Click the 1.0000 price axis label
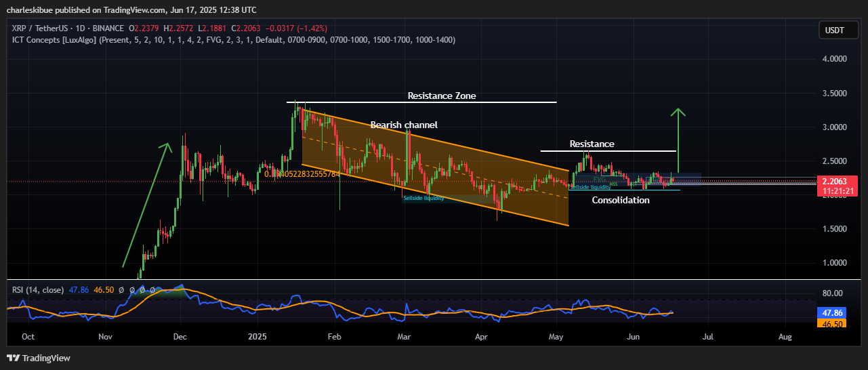This screenshot has width=868, height=370. [x=834, y=262]
